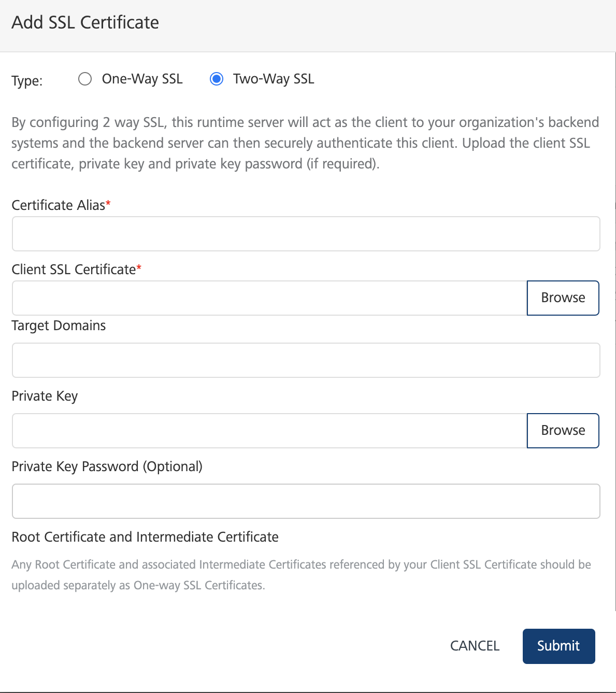Click the "Type:" label
The height and width of the screenshot is (693, 616).
(27, 81)
